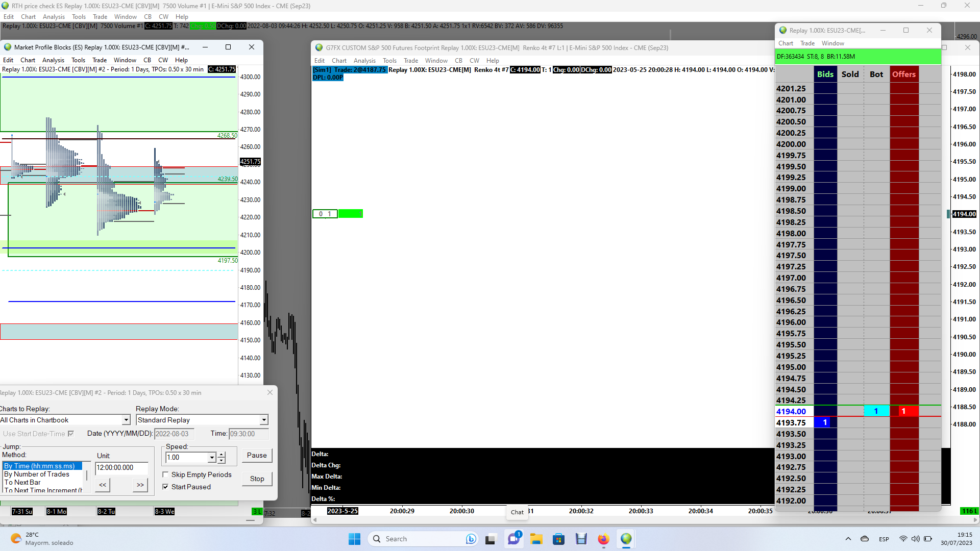Enable Skip Empty Periods checkbox

165,475
